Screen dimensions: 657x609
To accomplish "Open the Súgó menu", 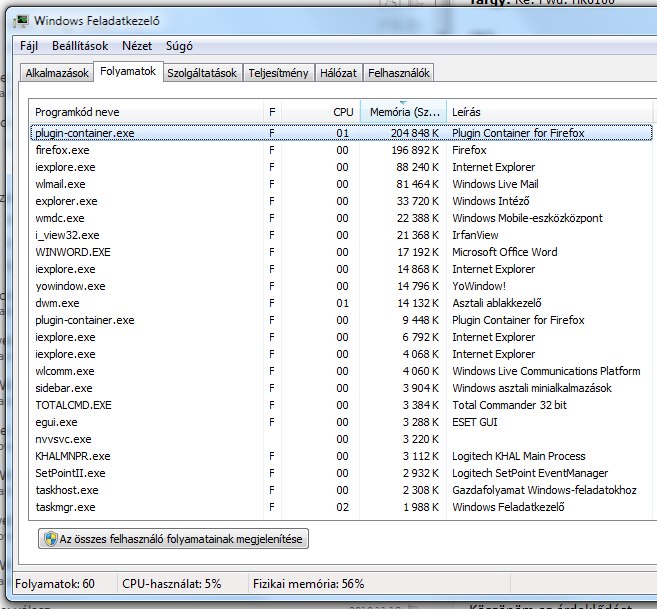I will [x=180, y=46].
